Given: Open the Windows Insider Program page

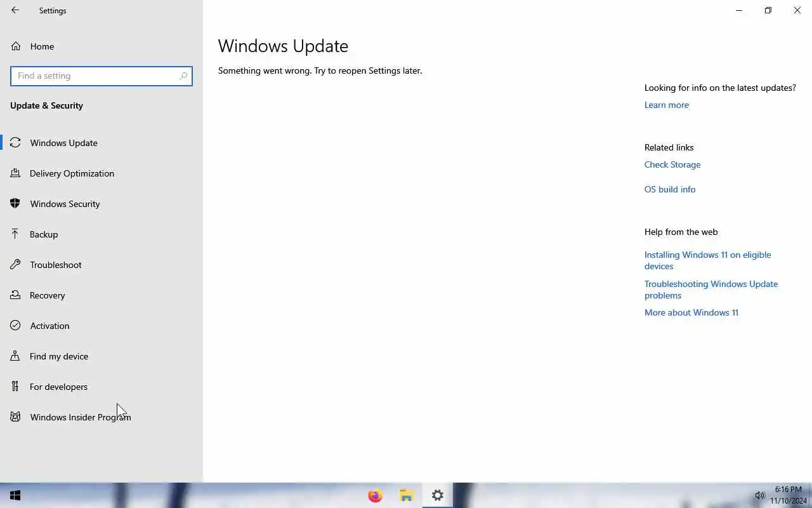Looking at the screenshot, I should [101, 417].
